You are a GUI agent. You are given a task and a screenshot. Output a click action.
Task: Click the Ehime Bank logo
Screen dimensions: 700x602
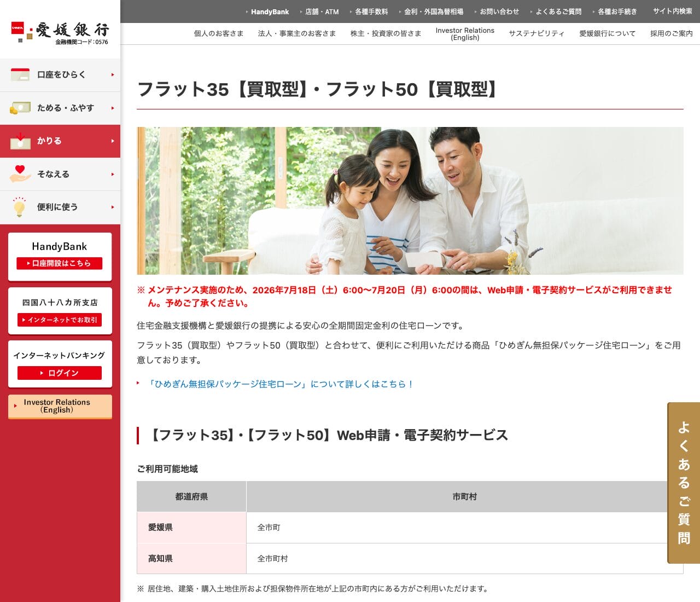(x=60, y=32)
